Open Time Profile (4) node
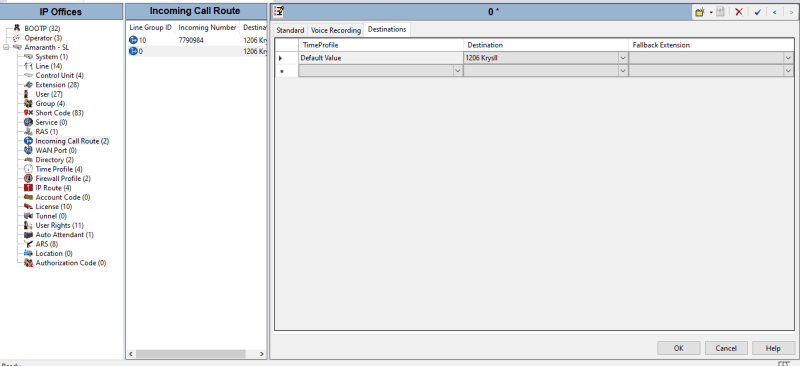 59,169
